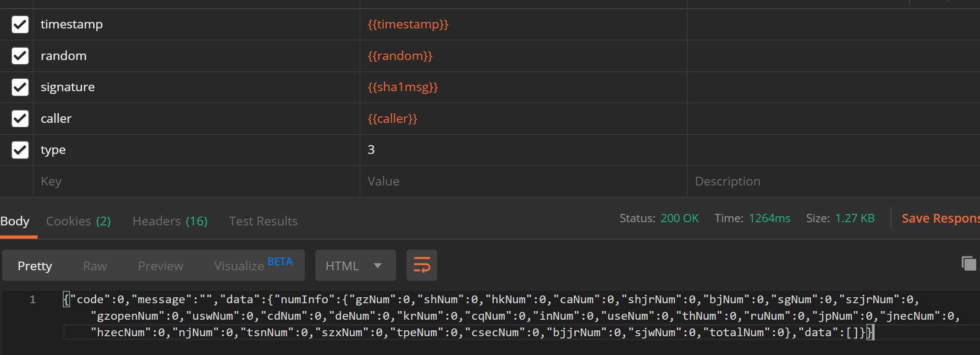This screenshot has height=355, width=980.
Task: Click the empty Value input field
Action: point(523,181)
